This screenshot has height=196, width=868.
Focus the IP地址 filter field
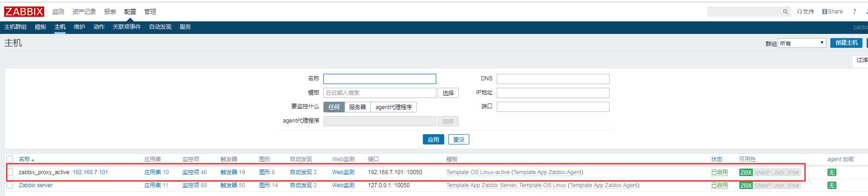[x=553, y=93]
